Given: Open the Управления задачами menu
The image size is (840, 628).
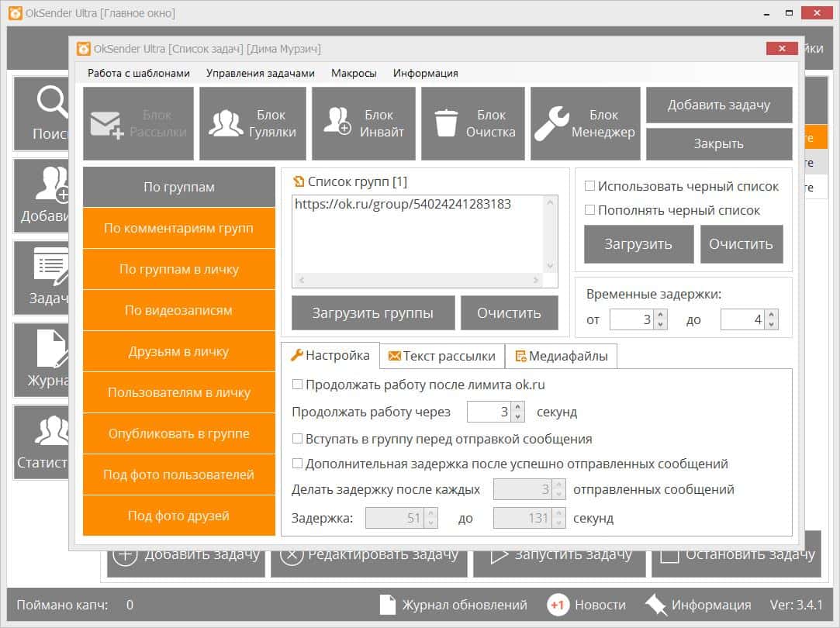Looking at the screenshot, I should tap(261, 74).
